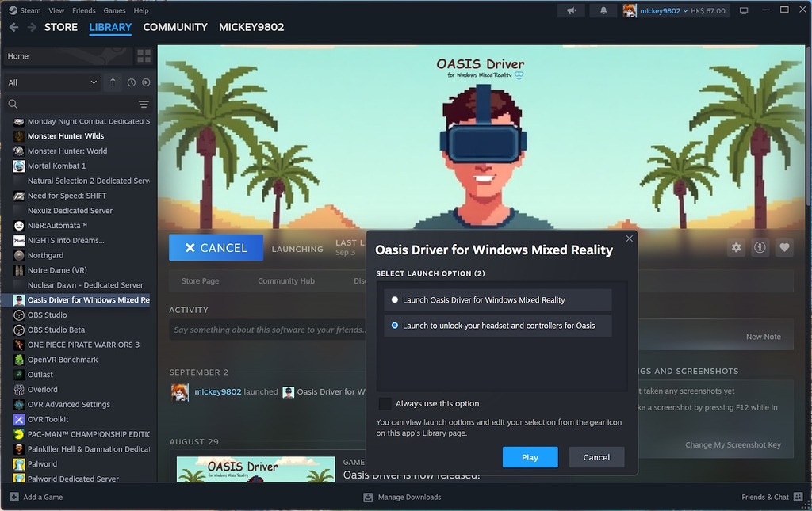Click the OVR Toolkit icon
Image resolution: width=812 pixels, height=511 pixels.
click(x=19, y=419)
